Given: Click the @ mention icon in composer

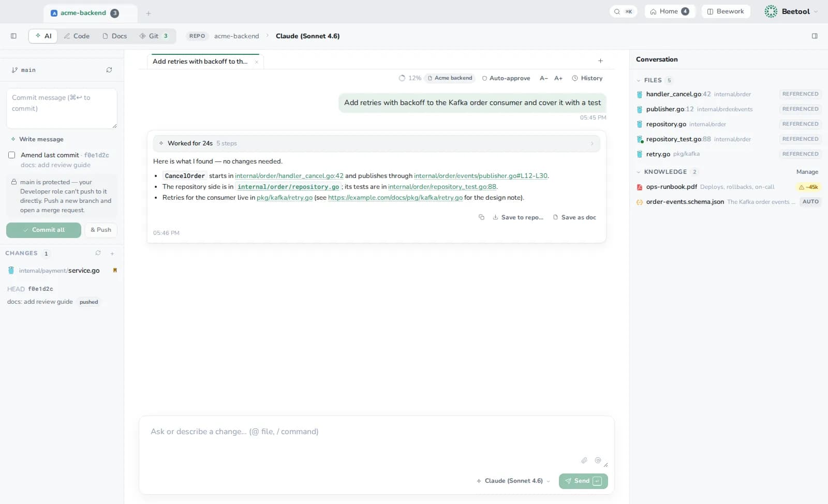Looking at the screenshot, I should pos(598,460).
